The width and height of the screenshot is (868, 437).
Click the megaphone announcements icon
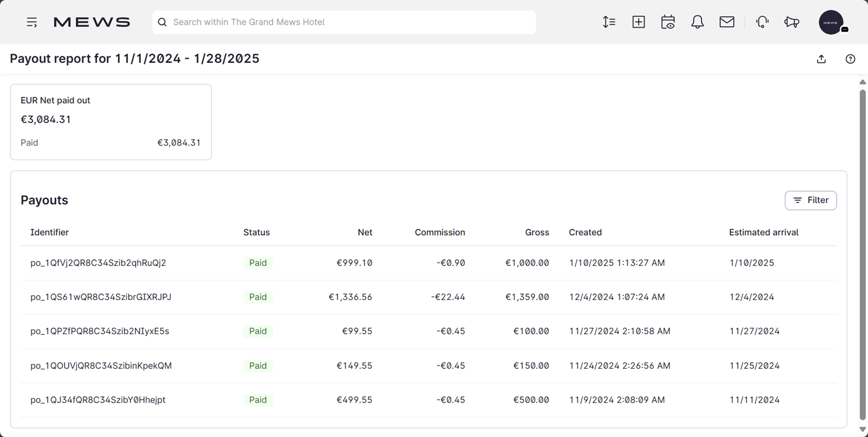pos(792,22)
